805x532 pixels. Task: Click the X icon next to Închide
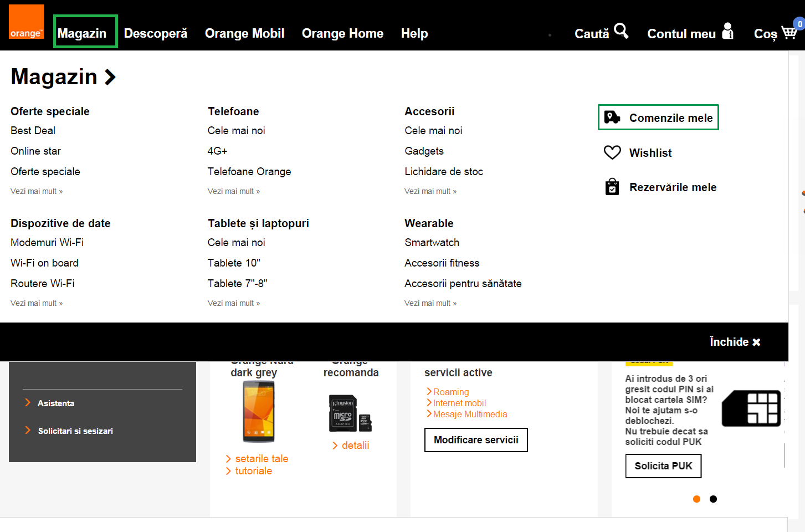click(756, 342)
